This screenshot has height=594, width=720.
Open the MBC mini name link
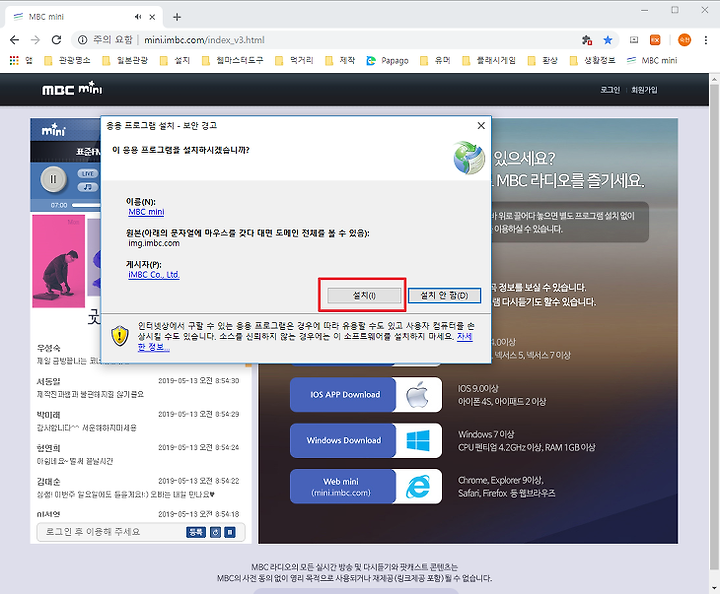[x=146, y=212]
